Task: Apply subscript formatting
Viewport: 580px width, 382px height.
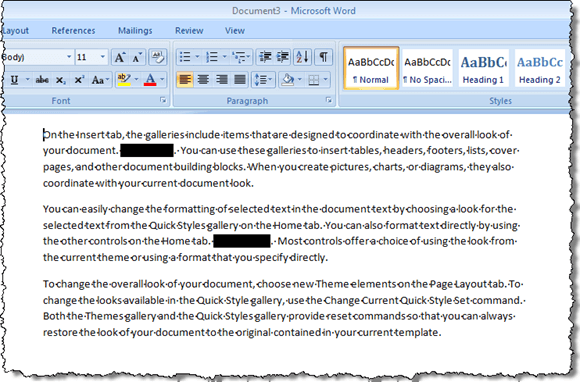Action: tap(61, 80)
